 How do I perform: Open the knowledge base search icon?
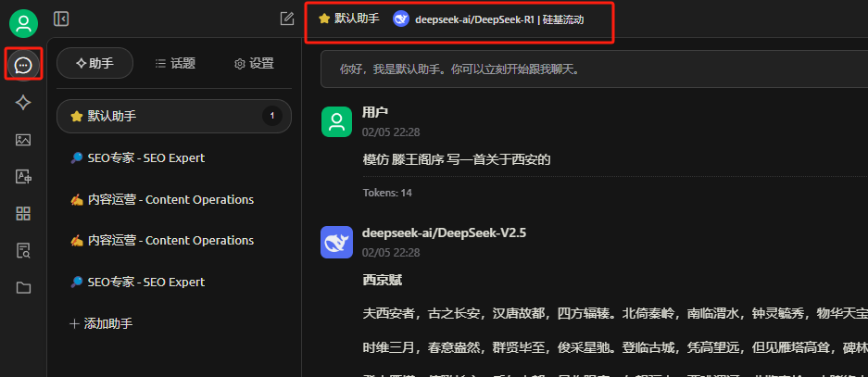coord(23,251)
